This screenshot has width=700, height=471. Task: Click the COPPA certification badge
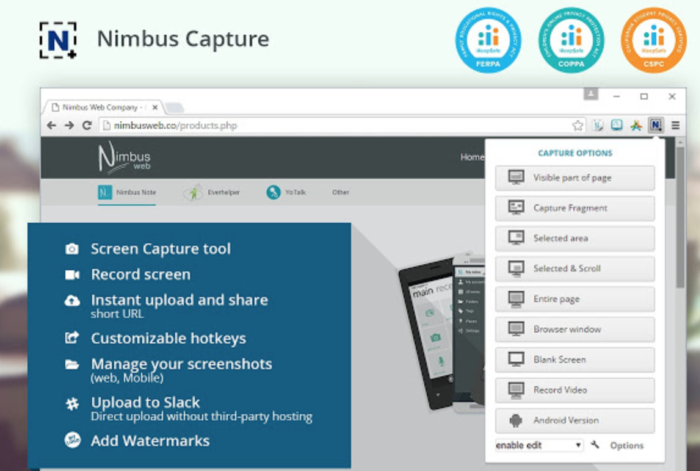571,40
